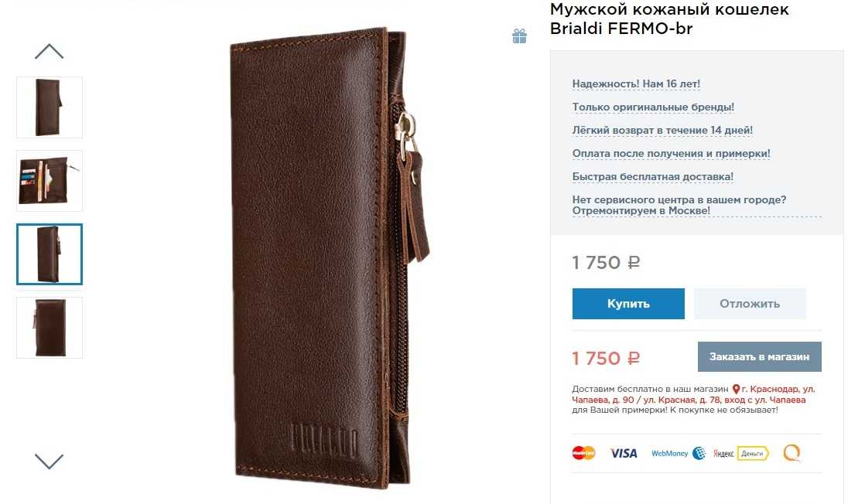
Task: Open the Быстрая бесплатная доставка link
Action: pyautogui.click(x=652, y=176)
